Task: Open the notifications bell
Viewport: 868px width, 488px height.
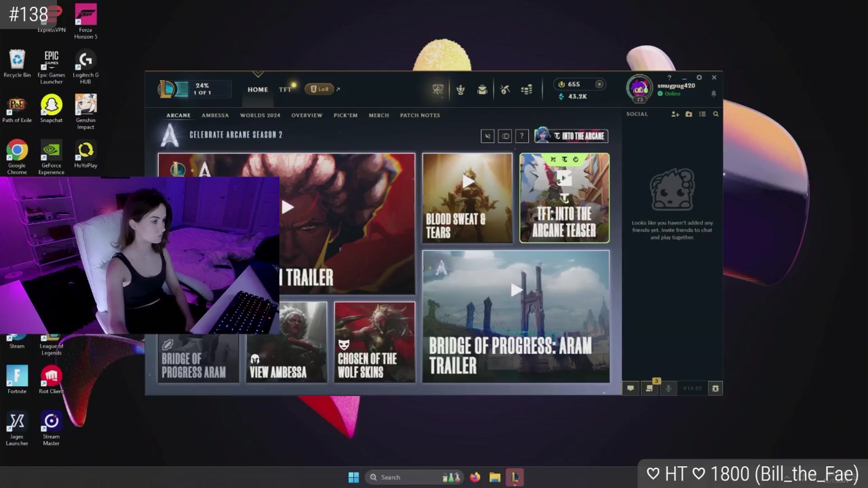Action: point(713,94)
